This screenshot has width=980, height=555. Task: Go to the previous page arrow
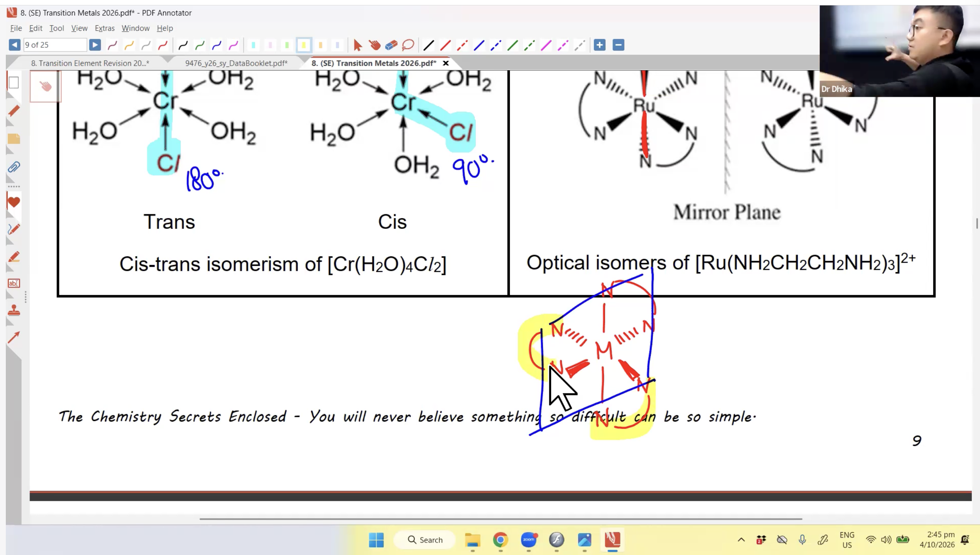click(x=14, y=45)
